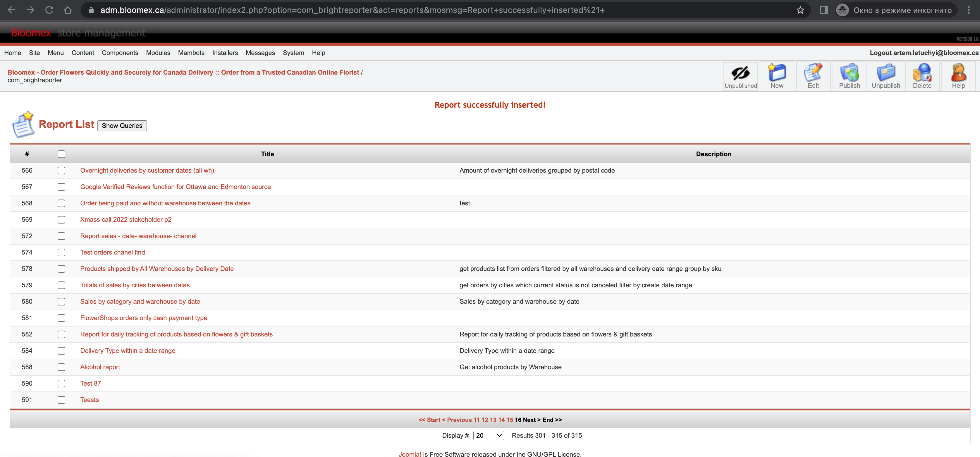Open the Home menu

(x=13, y=53)
